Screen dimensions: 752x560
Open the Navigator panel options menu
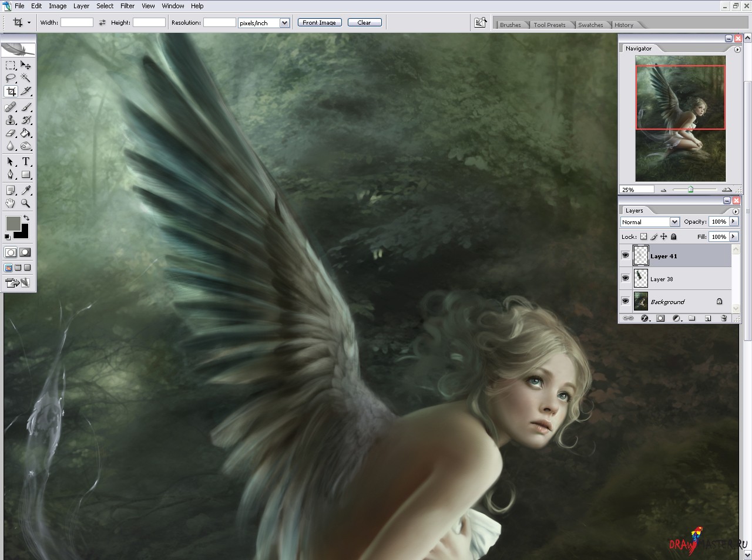click(x=737, y=49)
